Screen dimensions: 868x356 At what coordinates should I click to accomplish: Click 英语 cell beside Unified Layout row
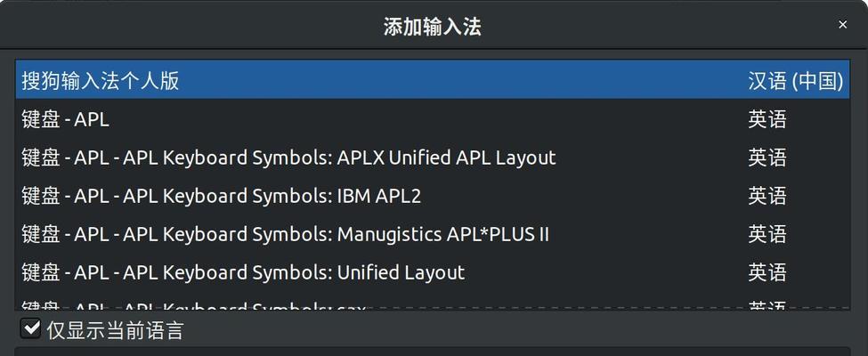pyautogui.click(x=767, y=272)
